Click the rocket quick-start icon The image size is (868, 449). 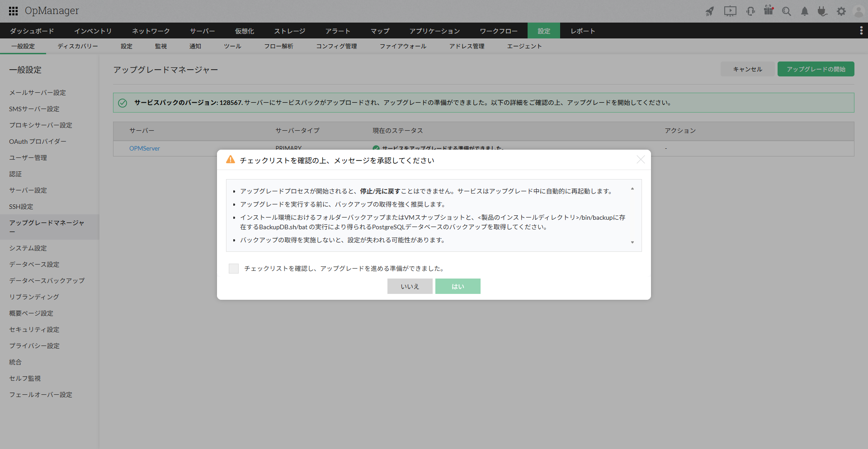pyautogui.click(x=710, y=11)
